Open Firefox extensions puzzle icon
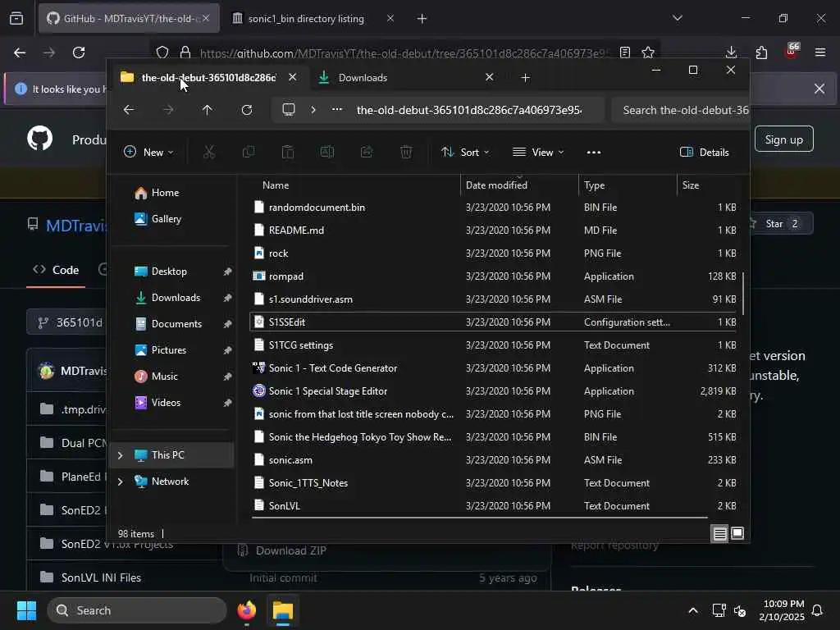The height and width of the screenshot is (630, 840). tap(761, 52)
